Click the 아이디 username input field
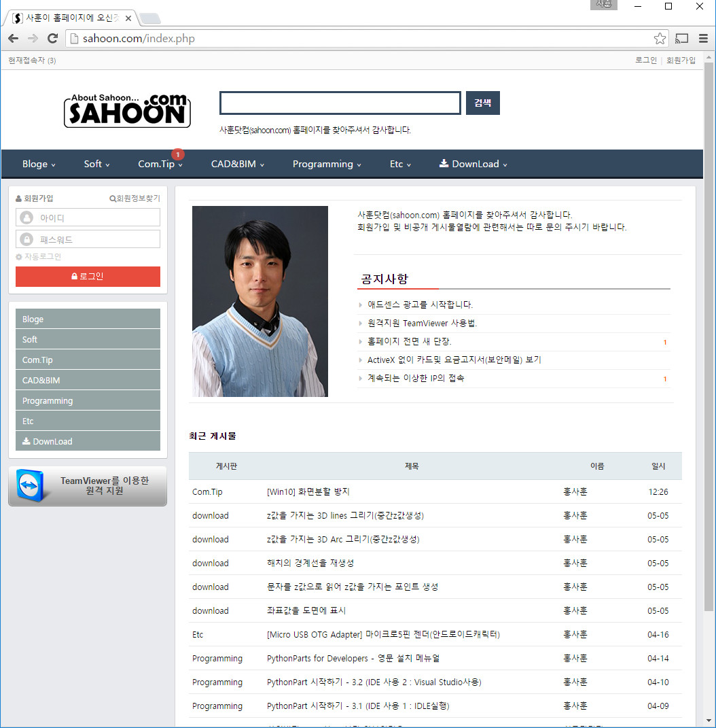The width and height of the screenshot is (716, 728). point(95,218)
